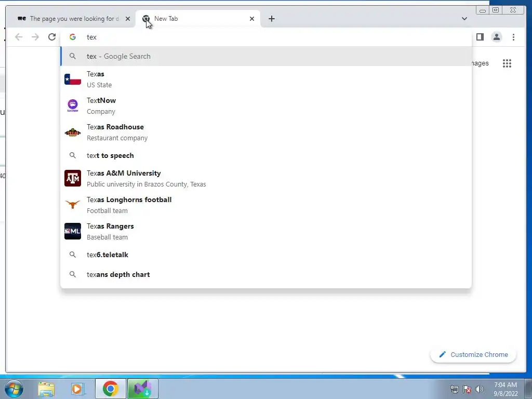
Task: Close 'The page you were looking for' tab
Action: (128, 19)
